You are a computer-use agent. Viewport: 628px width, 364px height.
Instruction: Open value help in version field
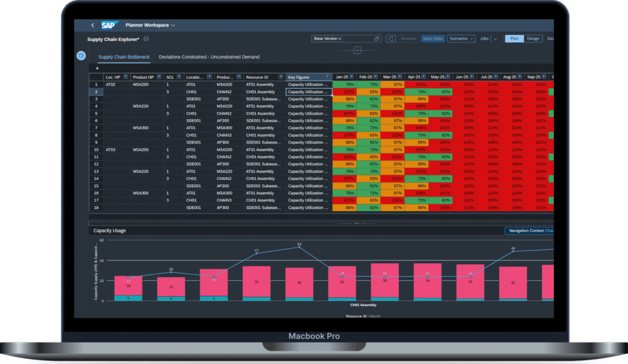pos(377,39)
